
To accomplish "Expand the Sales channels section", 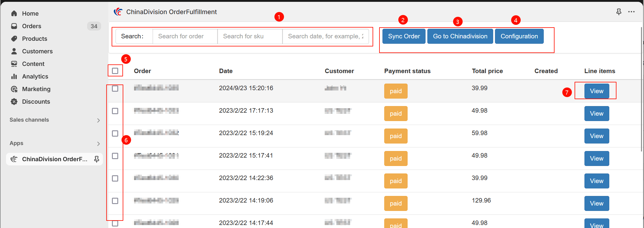I will pyautogui.click(x=98, y=120).
